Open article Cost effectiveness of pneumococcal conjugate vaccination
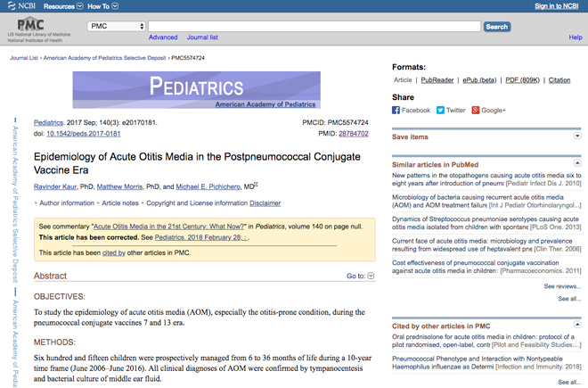The width and height of the screenshot is (588, 388). (x=486, y=267)
